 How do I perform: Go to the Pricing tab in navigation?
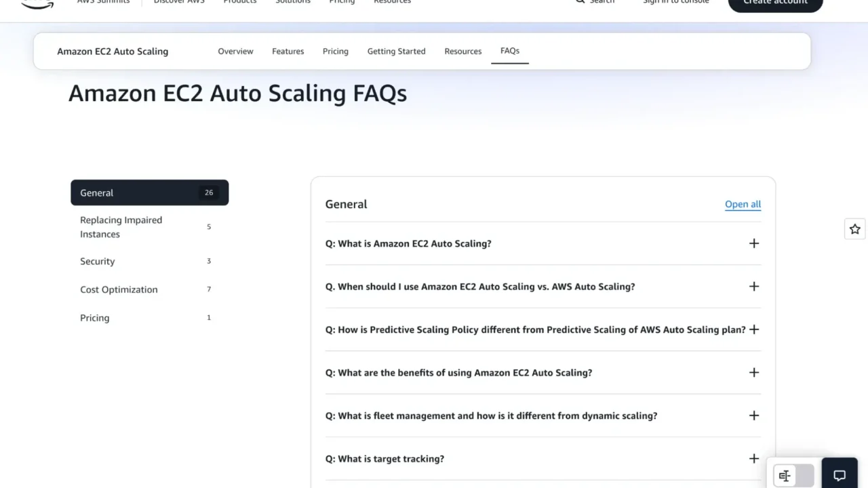[x=336, y=52]
